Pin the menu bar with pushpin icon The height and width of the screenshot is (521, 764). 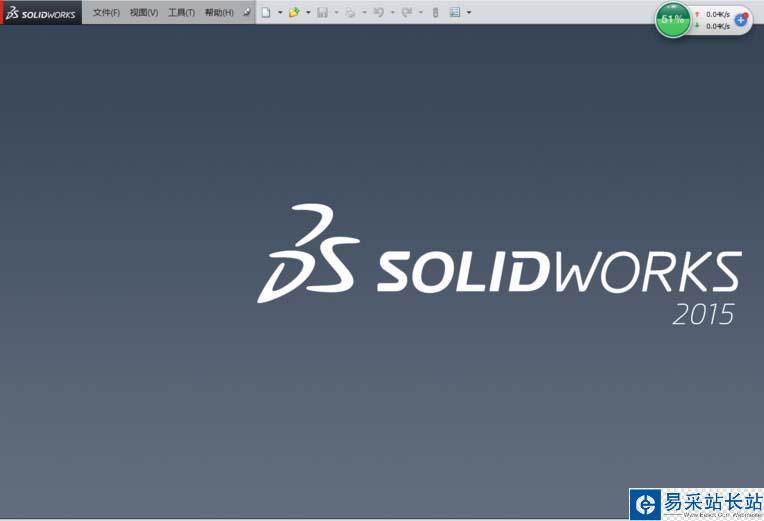[x=247, y=13]
